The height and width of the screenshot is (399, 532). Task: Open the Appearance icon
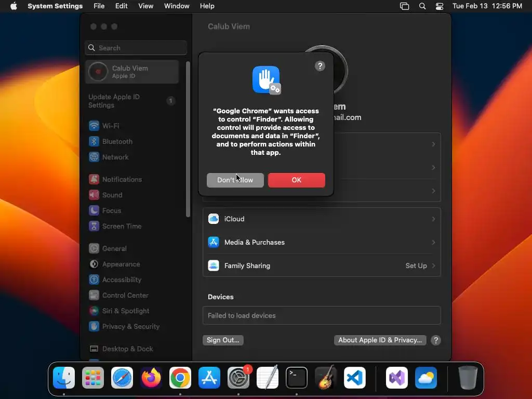(x=94, y=264)
